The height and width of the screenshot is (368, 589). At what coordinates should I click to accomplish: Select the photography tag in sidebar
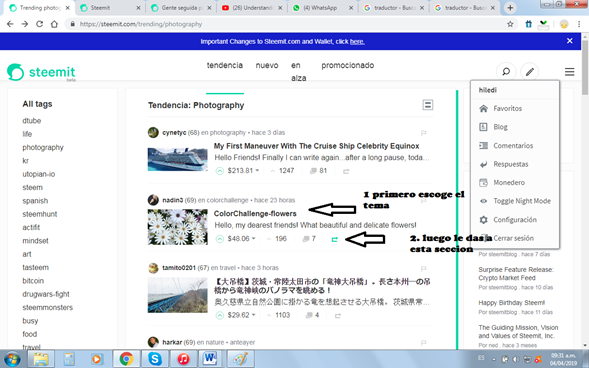tap(43, 148)
